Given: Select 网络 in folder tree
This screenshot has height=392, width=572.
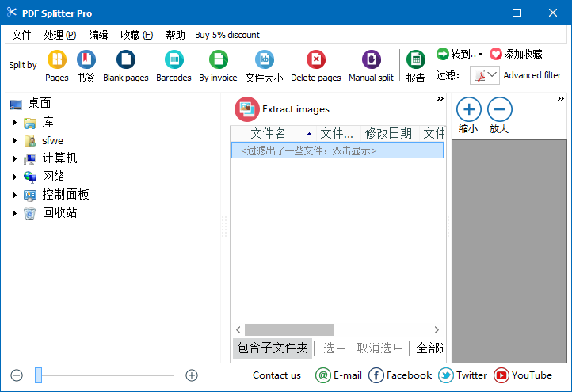Looking at the screenshot, I should click(54, 177).
